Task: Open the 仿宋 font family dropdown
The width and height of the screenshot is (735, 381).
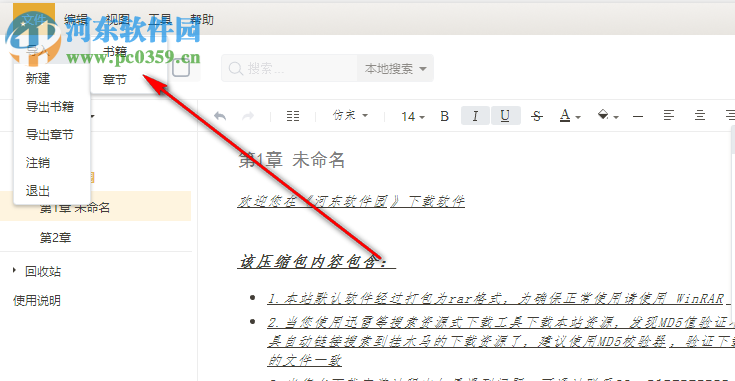Action: click(350, 115)
